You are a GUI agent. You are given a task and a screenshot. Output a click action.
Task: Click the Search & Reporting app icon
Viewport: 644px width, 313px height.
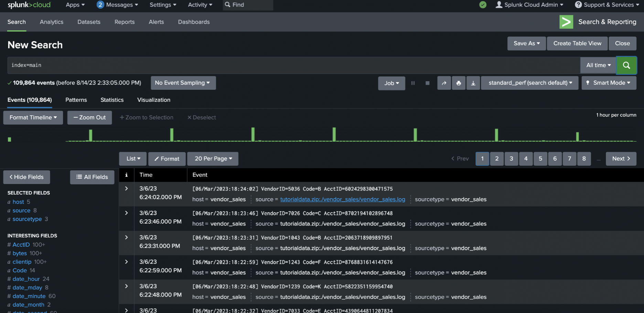point(566,22)
